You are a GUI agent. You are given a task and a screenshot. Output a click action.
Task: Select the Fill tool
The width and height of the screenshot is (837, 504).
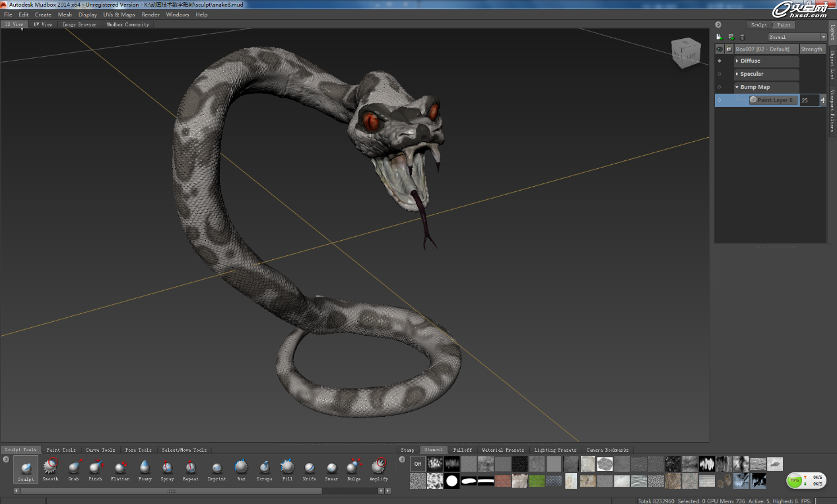pyautogui.click(x=287, y=469)
